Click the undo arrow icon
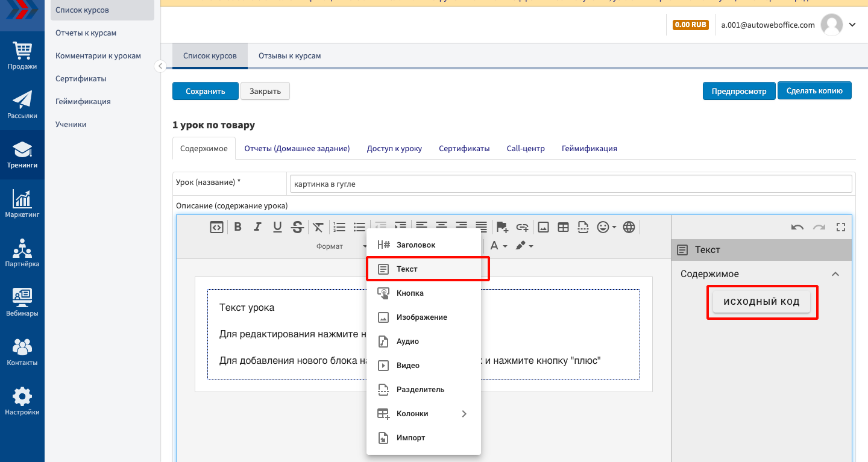This screenshot has width=868, height=462. point(797,227)
